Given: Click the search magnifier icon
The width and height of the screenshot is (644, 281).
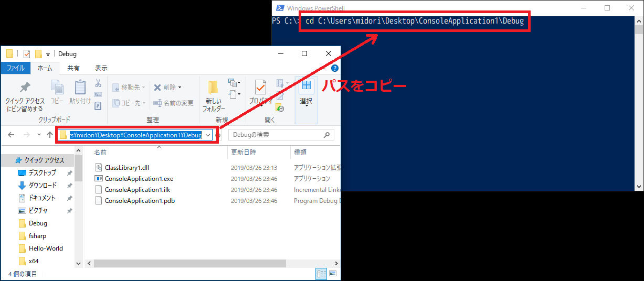Looking at the screenshot, I should pyautogui.click(x=327, y=135).
